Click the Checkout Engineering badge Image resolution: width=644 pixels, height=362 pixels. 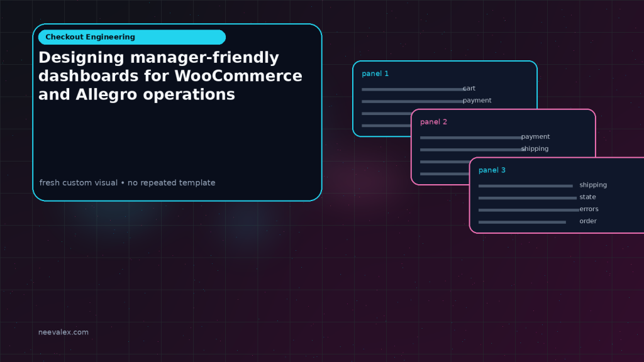pyautogui.click(x=132, y=37)
